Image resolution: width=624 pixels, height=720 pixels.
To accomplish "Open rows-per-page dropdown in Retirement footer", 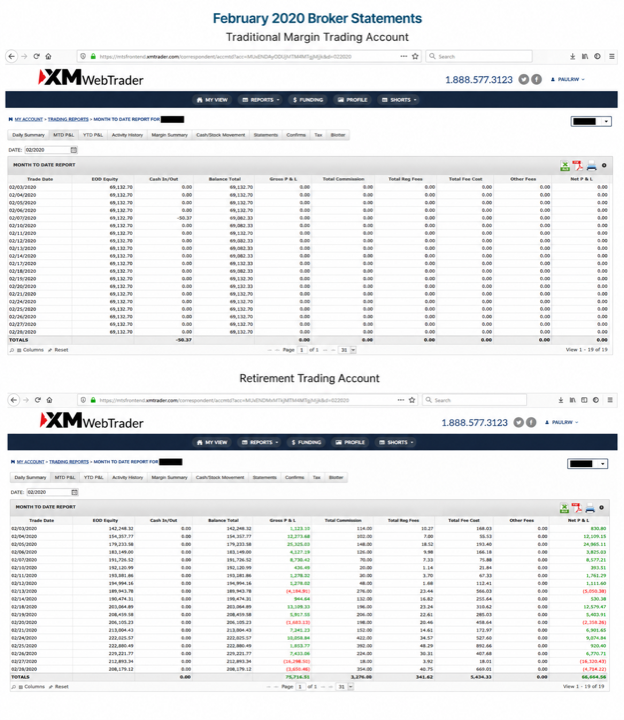I will point(345,687).
